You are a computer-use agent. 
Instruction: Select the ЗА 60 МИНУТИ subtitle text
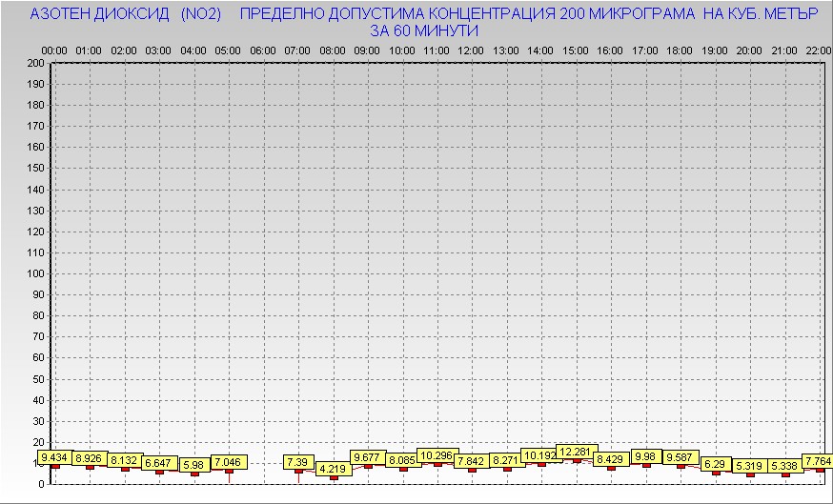pyautogui.click(x=423, y=30)
